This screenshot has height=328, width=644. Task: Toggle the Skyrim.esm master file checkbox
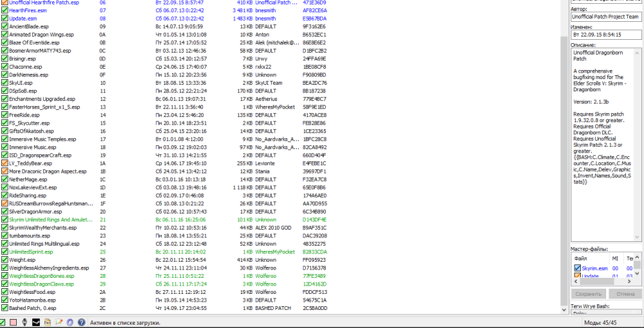tap(578, 268)
